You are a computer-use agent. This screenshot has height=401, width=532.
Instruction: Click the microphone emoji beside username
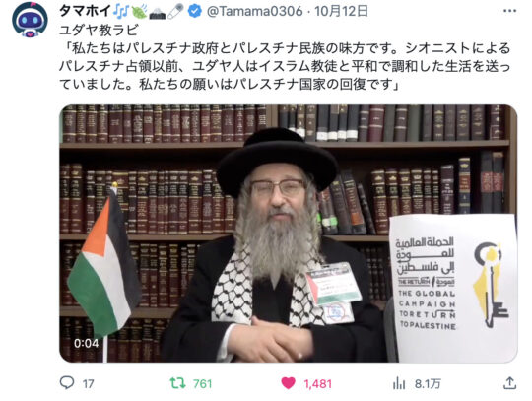click(x=175, y=11)
